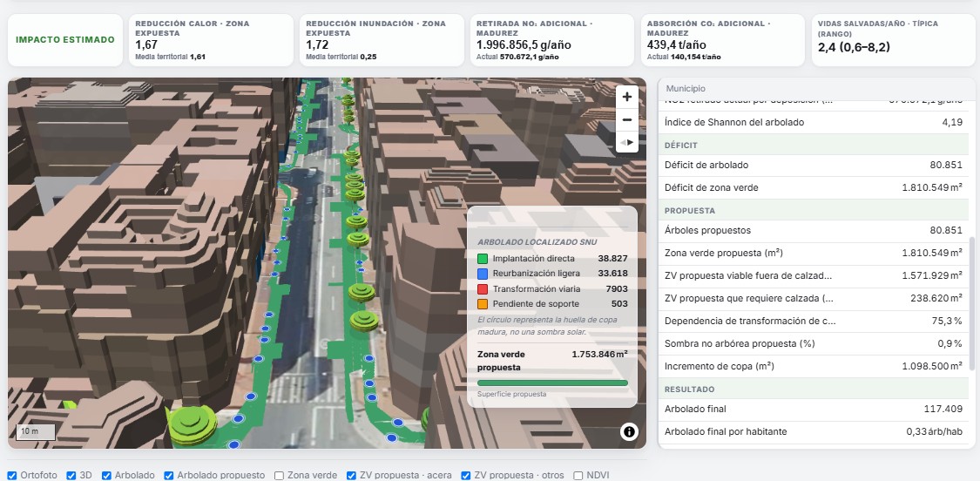Click Arbolado Localizado SNU legend title
980x481 pixels.
point(537,242)
